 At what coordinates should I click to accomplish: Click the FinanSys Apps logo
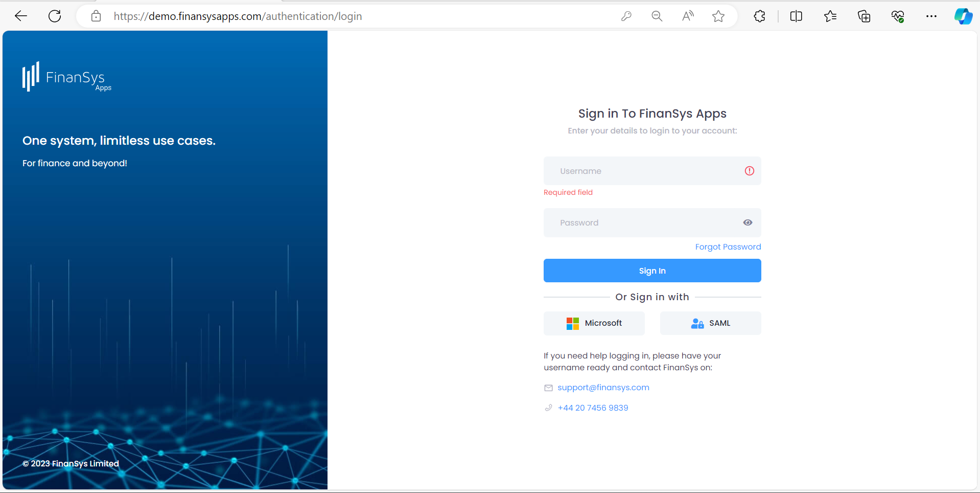[x=67, y=77]
